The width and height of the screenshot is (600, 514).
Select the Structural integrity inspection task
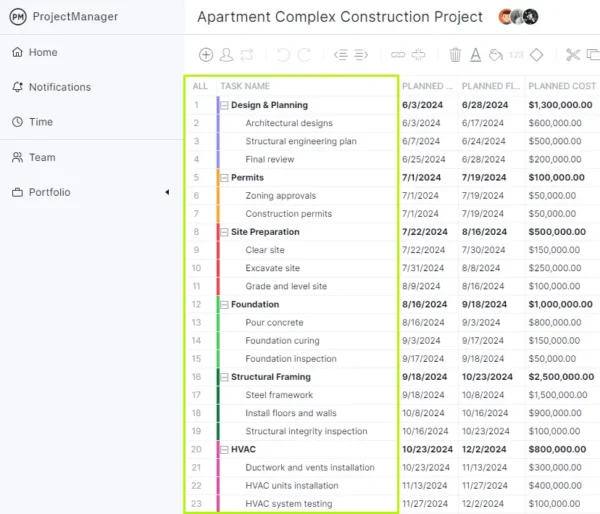coord(306,431)
